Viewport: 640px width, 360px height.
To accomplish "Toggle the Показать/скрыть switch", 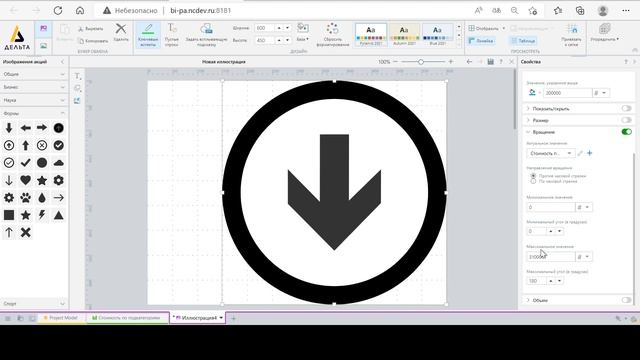I will click(x=627, y=109).
